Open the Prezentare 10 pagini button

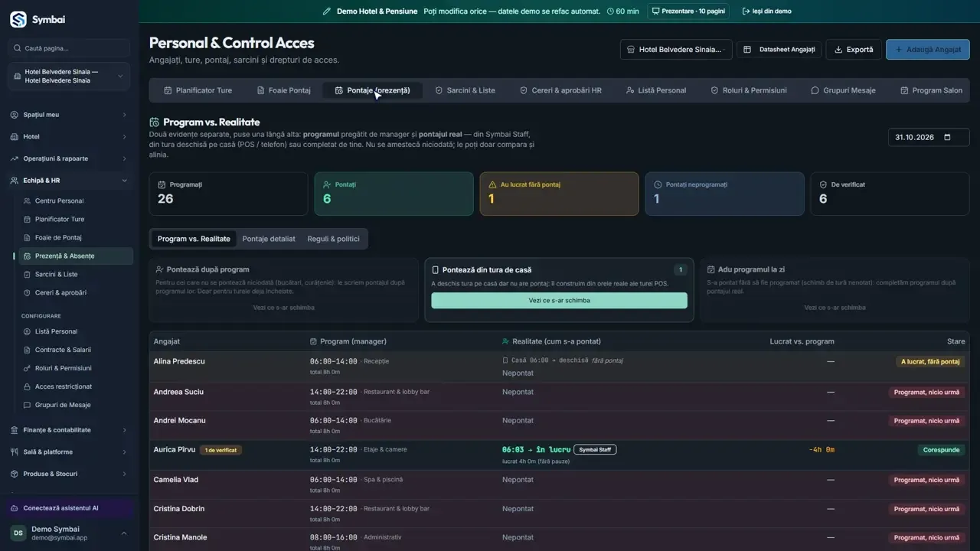click(688, 11)
